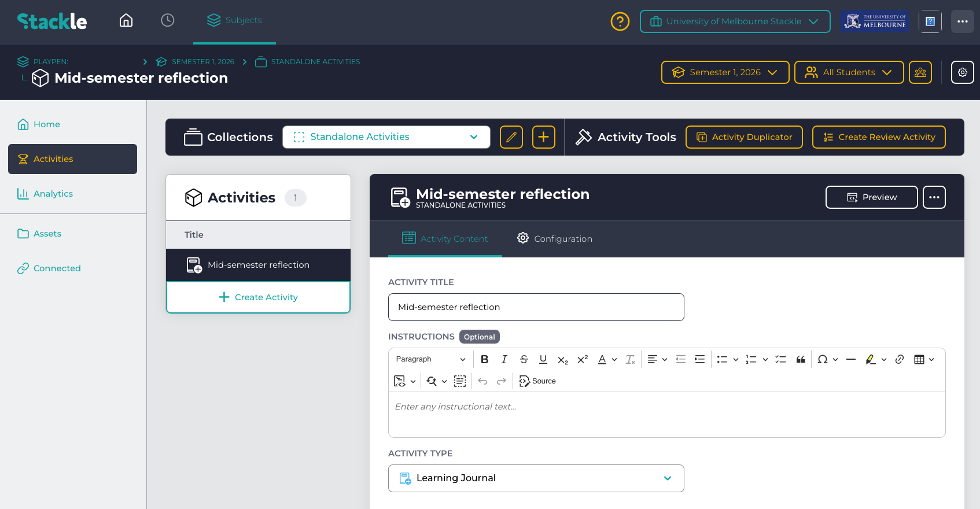The height and width of the screenshot is (509, 980).
Task: Open the special characters dropdown
Action: pos(828,359)
